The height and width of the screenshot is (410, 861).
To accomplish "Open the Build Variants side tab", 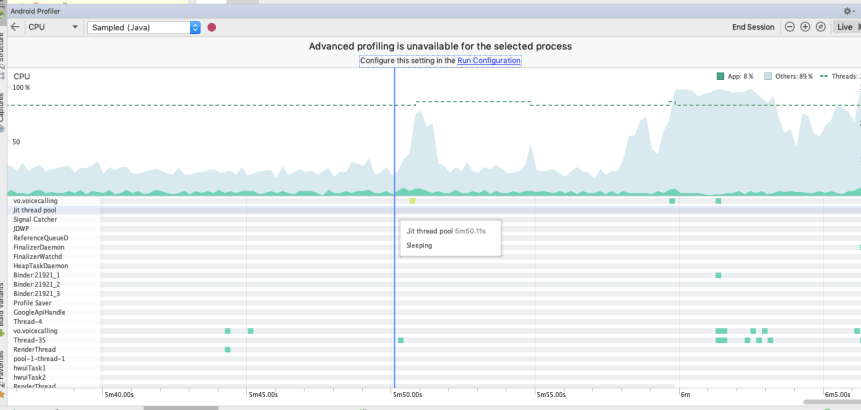I will (2, 310).
